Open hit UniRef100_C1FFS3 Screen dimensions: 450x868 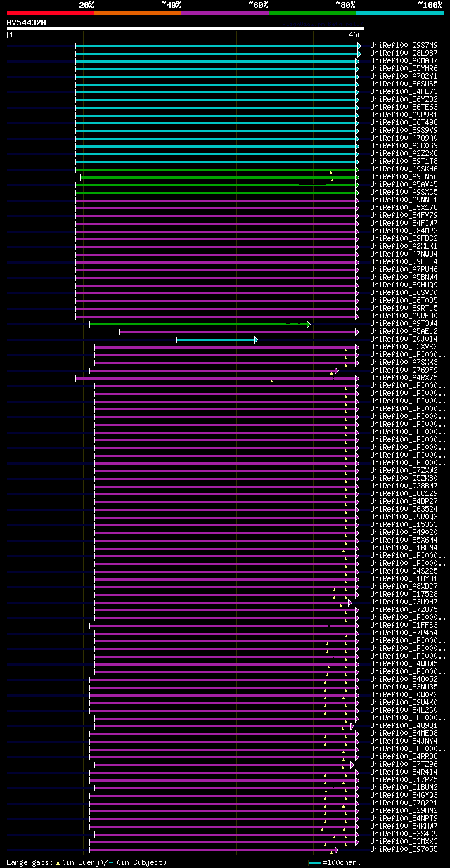(x=404, y=625)
